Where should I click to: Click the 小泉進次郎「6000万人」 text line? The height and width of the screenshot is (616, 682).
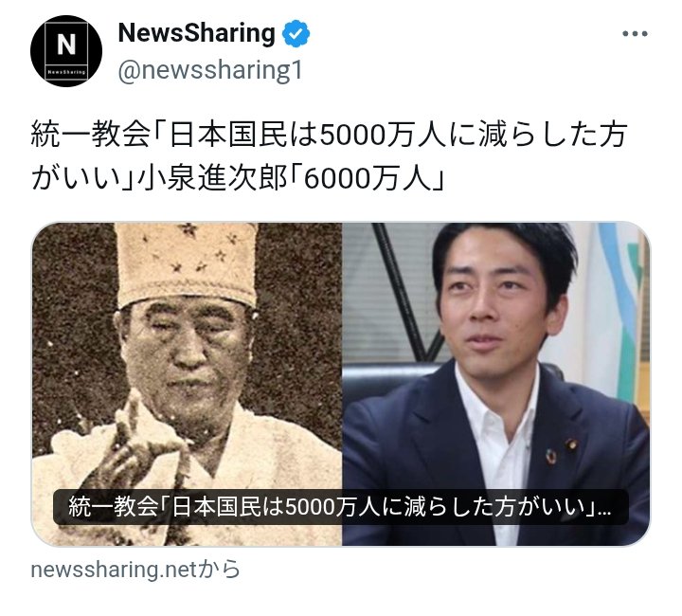[x=290, y=178]
